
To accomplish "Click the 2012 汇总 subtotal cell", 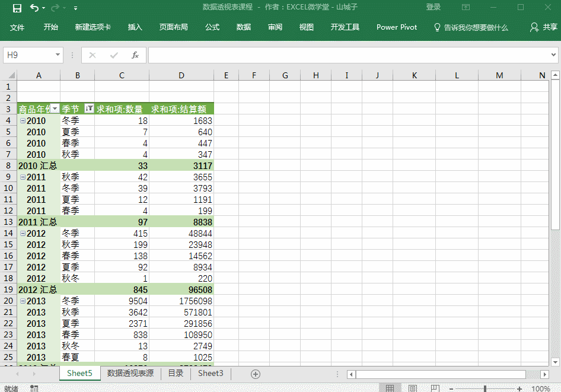I will point(39,290).
